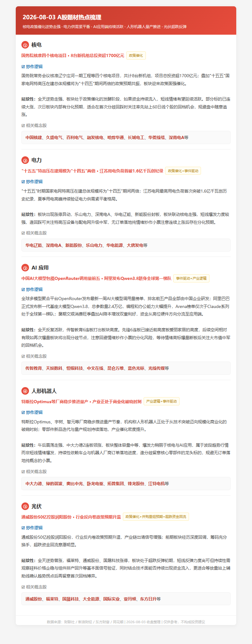This screenshot has width=252, height=644.
Task: Click the circled number 5 icon for 光伏
Action: [x=25, y=507]
